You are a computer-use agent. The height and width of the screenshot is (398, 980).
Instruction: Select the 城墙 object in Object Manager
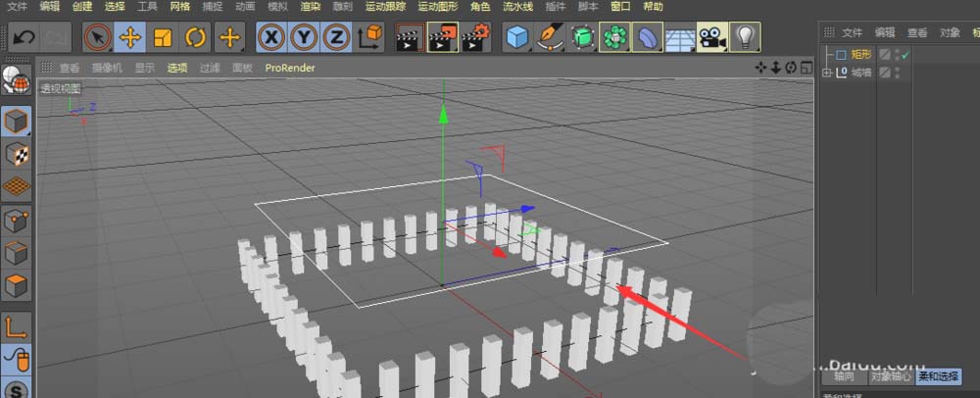[860, 73]
